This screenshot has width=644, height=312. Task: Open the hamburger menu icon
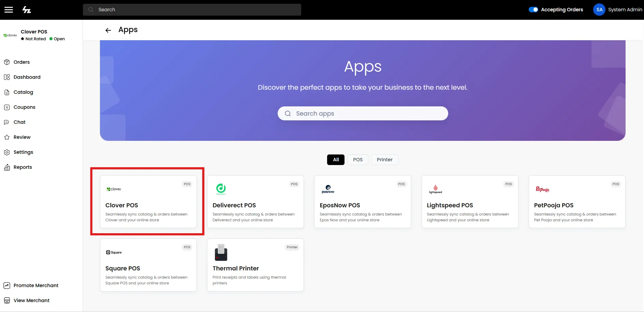coord(9,10)
